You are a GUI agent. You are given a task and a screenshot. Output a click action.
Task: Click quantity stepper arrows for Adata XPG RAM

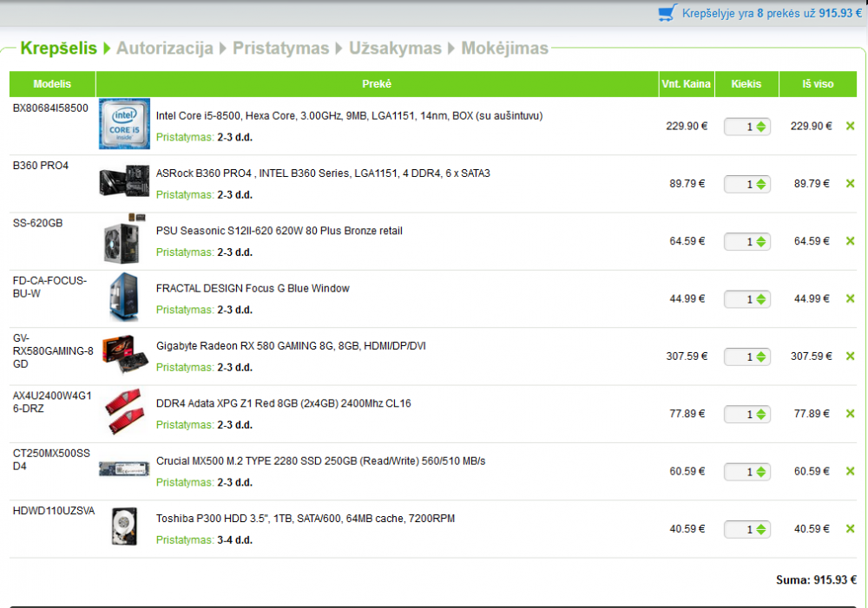click(x=761, y=415)
